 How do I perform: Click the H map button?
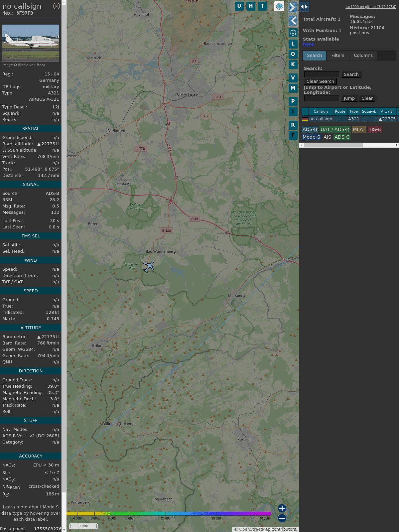tap(251, 6)
